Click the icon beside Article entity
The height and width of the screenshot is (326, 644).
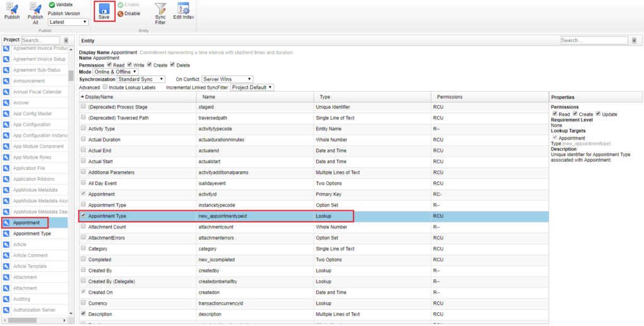click(6, 244)
